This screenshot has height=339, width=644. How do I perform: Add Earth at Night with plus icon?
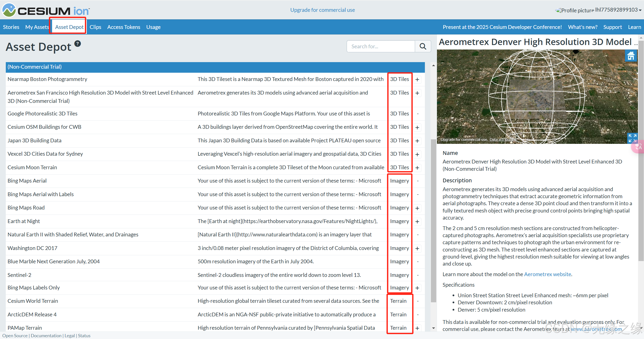tap(417, 222)
